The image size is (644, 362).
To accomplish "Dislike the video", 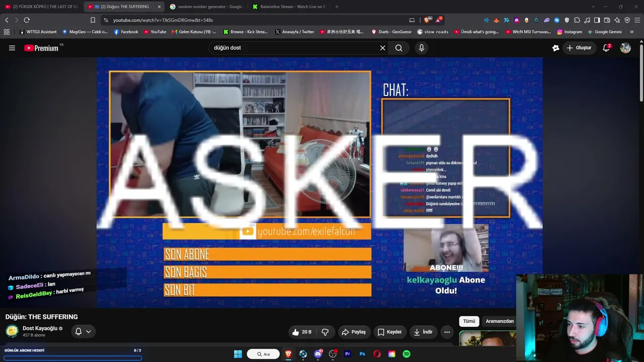I will click(x=325, y=332).
